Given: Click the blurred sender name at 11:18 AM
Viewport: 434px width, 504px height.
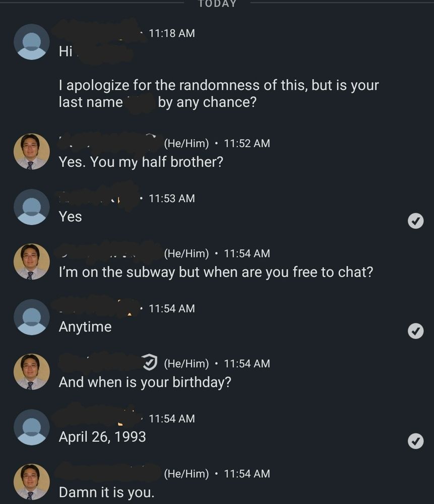Looking at the screenshot, I should point(98,31).
